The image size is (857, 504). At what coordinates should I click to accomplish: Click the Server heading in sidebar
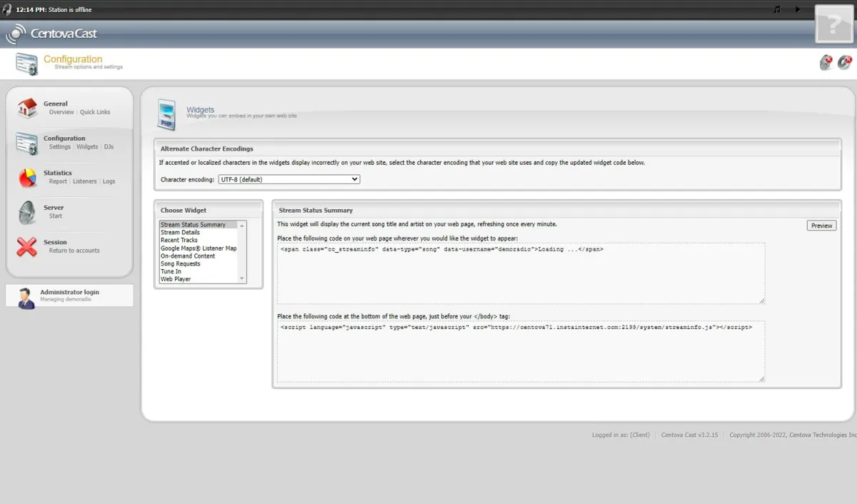(x=54, y=208)
